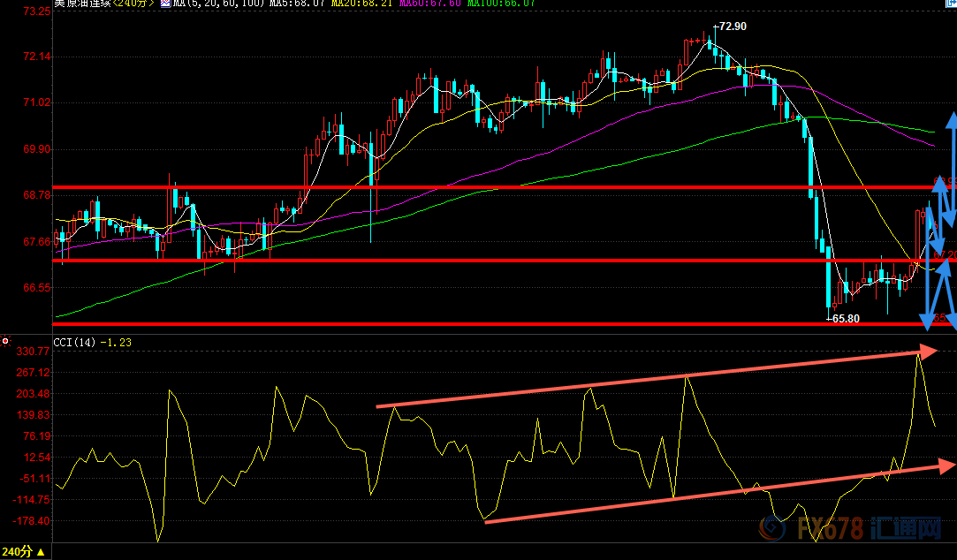Click the yellow <240分> period label
Viewport: 957px width, 560px height.
click(x=133, y=3)
